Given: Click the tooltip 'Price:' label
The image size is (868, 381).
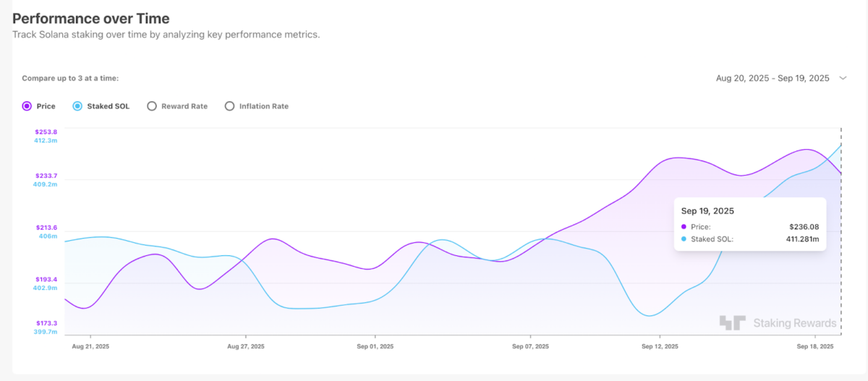Looking at the screenshot, I should pyautogui.click(x=700, y=226).
